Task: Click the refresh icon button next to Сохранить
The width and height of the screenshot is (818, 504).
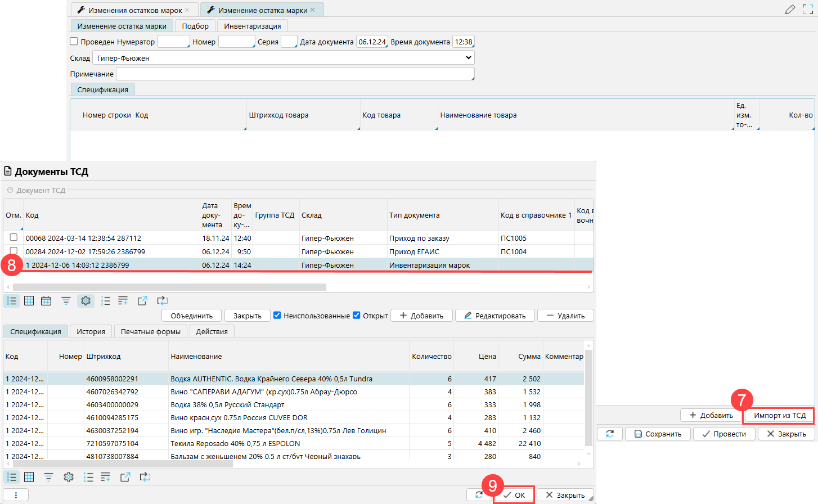Action: click(610, 434)
